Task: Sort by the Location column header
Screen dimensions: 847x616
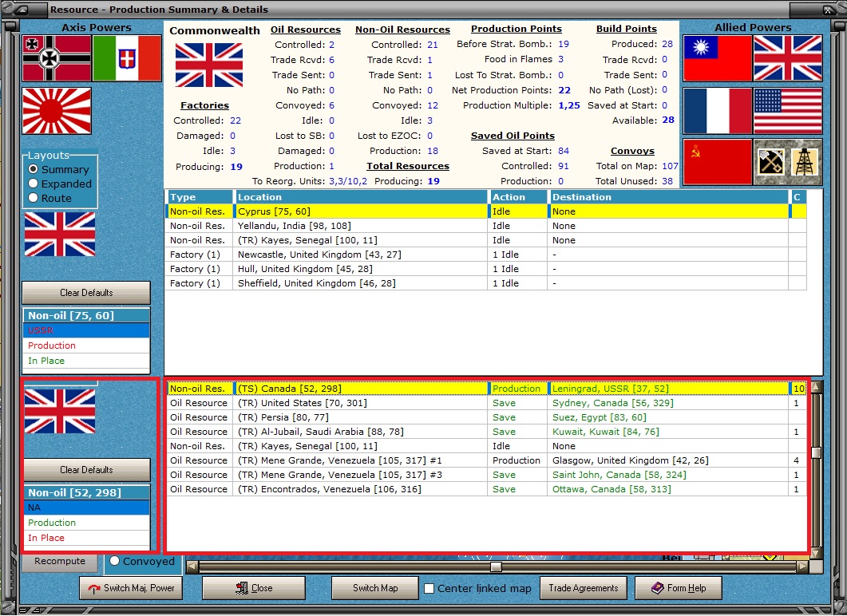Action: tap(361, 197)
